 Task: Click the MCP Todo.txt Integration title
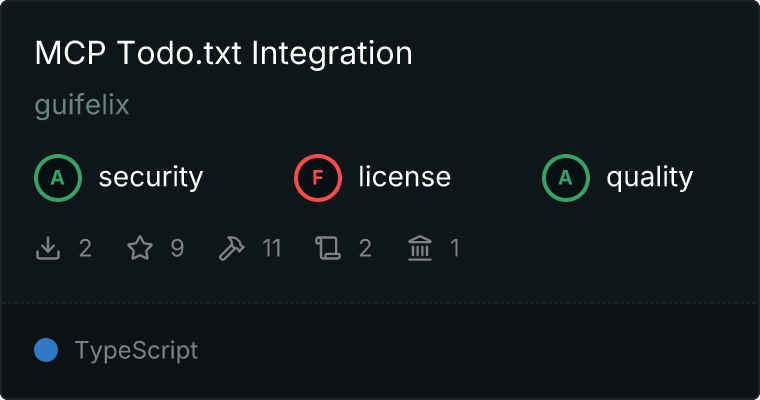coord(223,54)
